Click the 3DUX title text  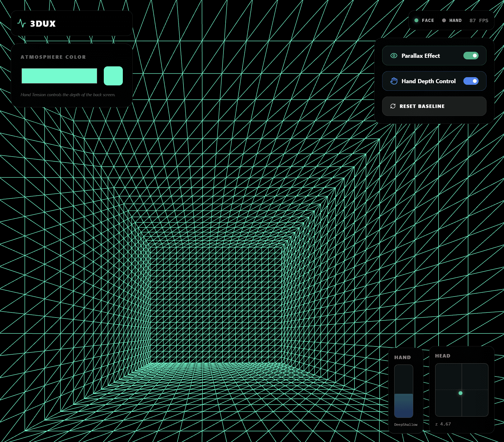(x=43, y=23)
